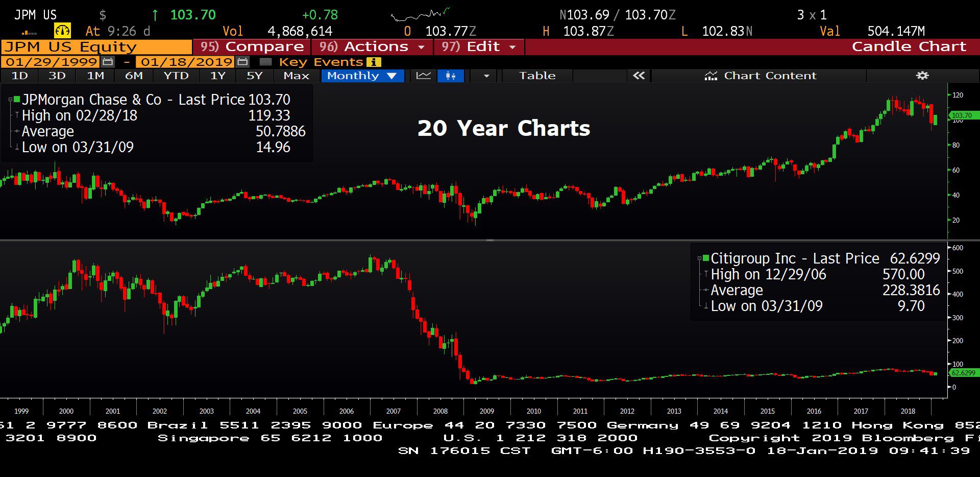Click the +0.78 price change value
Viewport: 980px width, 477px height.
click(x=320, y=15)
